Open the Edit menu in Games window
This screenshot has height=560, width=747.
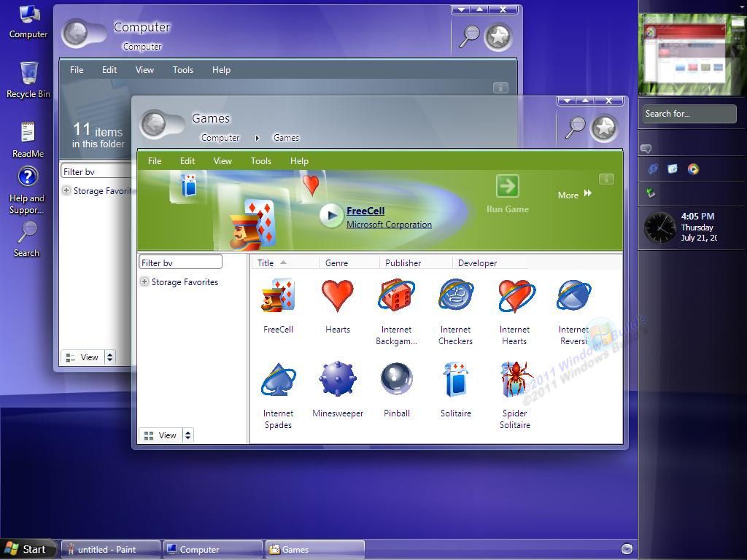(187, 161)
